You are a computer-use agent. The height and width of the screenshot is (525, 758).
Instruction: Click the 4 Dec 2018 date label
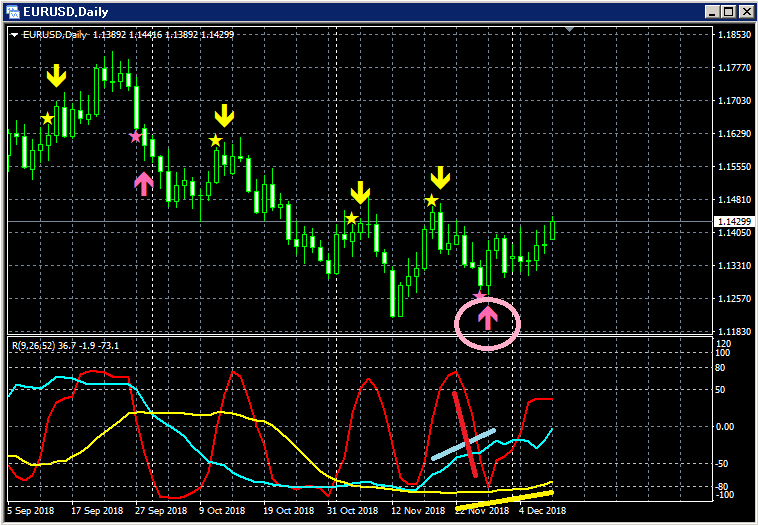(542, 510)
